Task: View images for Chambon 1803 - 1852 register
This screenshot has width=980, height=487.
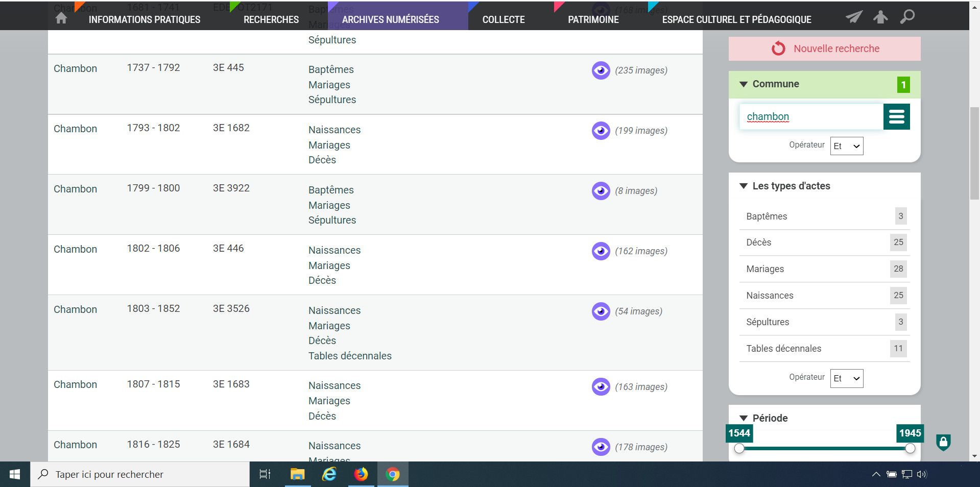Action: click(x=601, y=311)
